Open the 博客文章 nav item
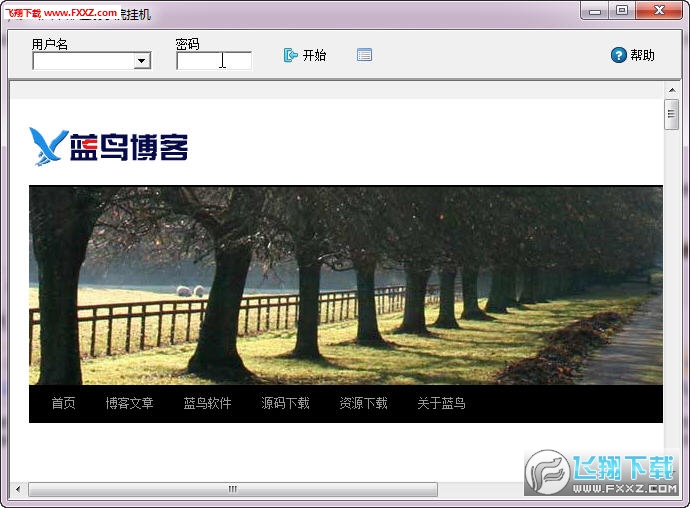This screenshot has width=690, height=508. point(129,403)
